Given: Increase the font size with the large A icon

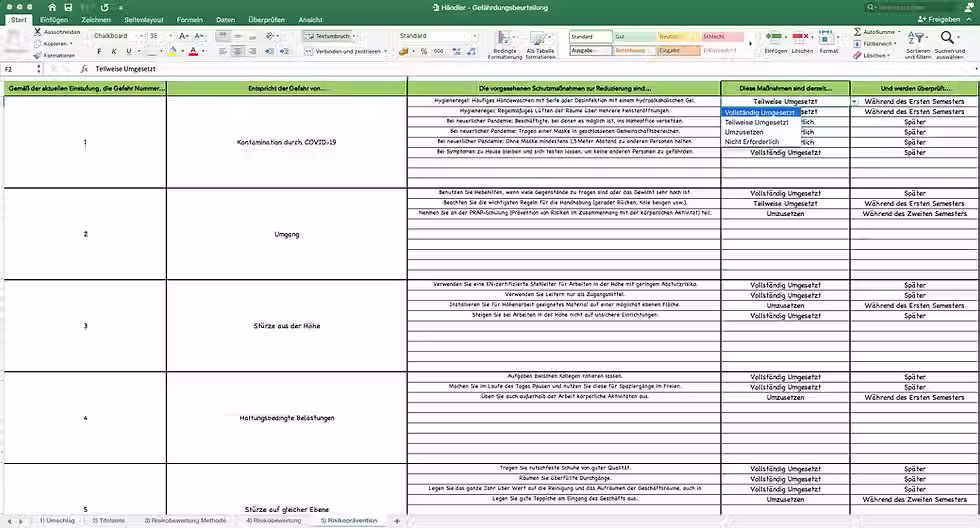Looking at the screenshot, I should (x=184, y=36).
